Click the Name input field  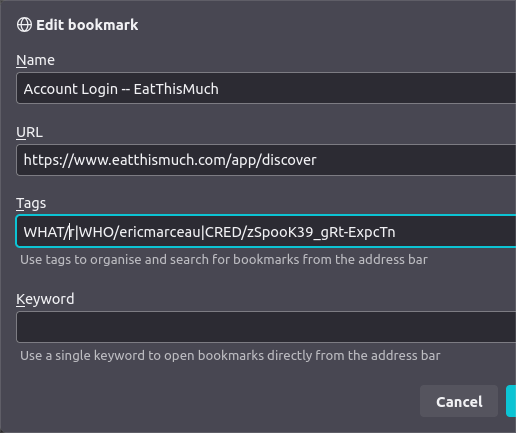pos(266,88)
